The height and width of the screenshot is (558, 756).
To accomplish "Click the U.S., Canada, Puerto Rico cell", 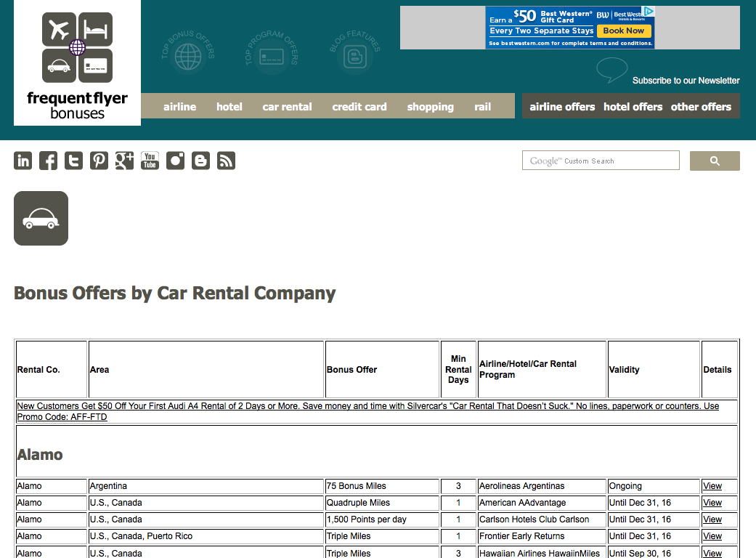I will click(x=206, y=535).
